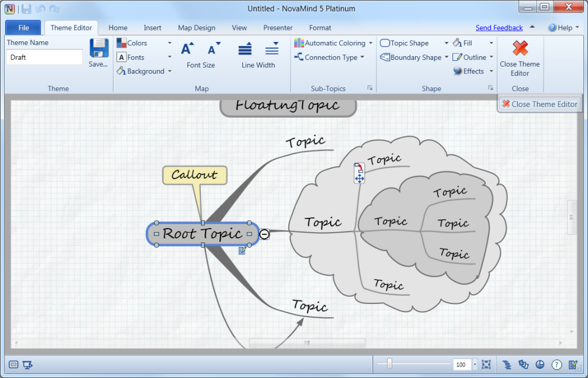Open the File tab
The image size is (588, 378).
[23, 28]
